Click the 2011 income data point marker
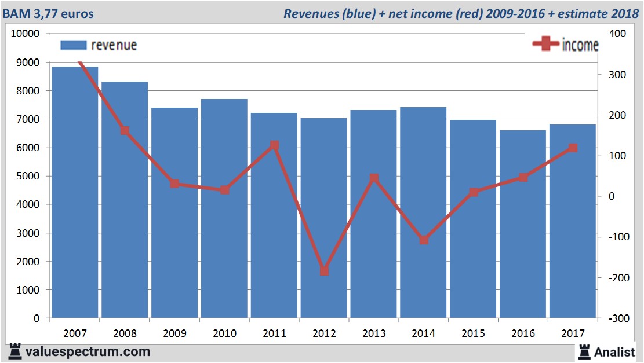 (x=274, y=145)
